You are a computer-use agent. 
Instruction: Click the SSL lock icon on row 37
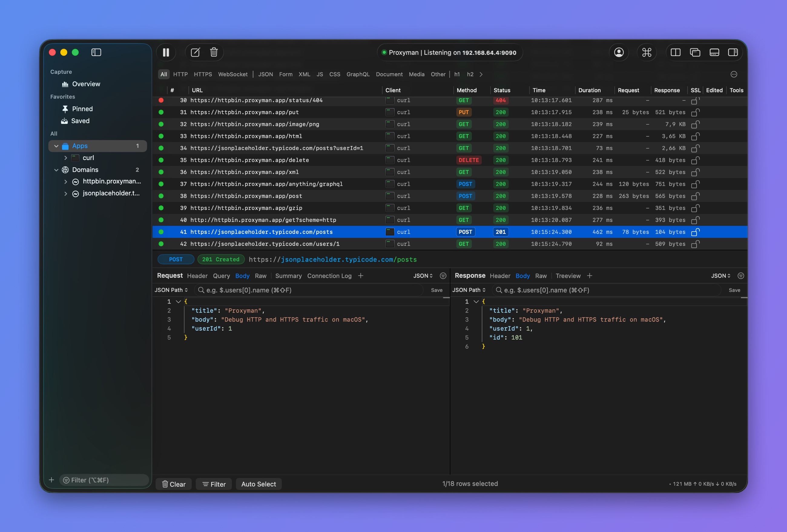(695, 184)
